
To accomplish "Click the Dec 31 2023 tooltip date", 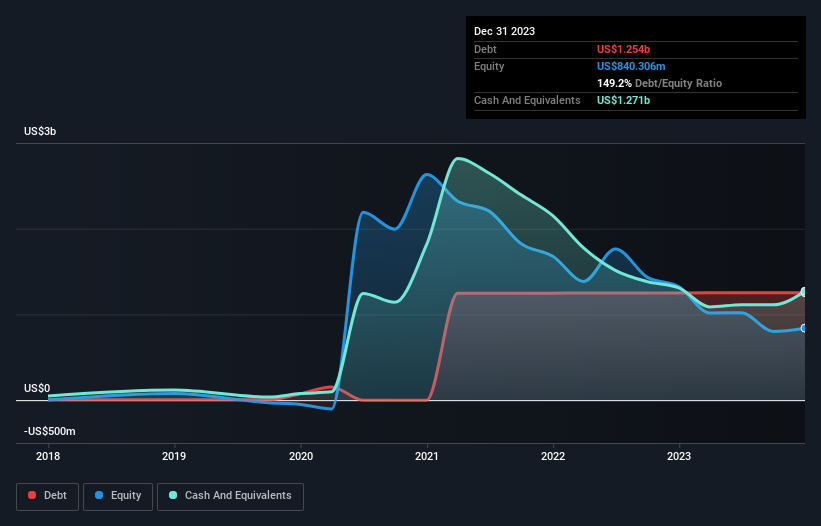I will (504, 31).
